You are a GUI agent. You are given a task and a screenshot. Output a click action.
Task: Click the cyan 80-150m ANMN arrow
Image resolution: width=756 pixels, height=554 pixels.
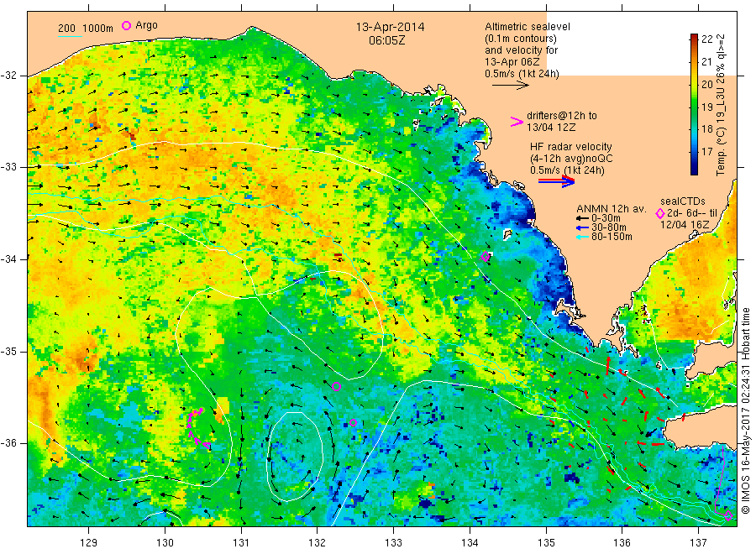pos(583,237)
